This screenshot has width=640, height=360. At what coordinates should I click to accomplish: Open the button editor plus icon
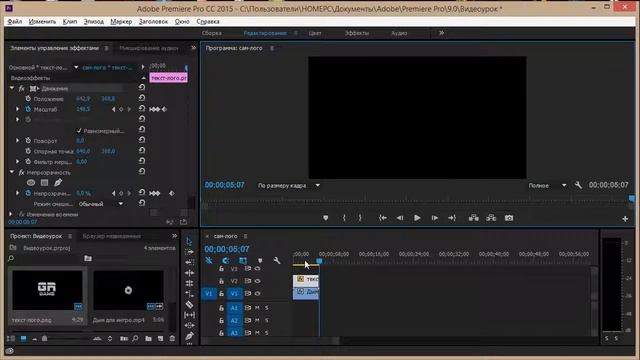coord(625,219)
